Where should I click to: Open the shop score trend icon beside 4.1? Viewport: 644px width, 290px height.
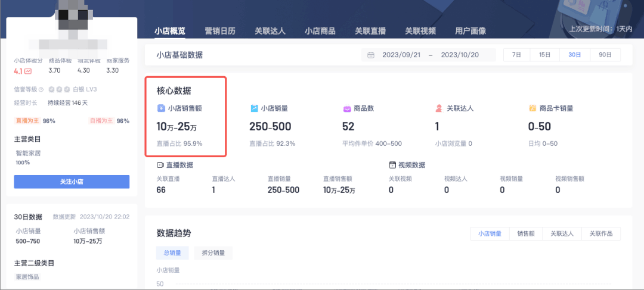click(28, 71)
